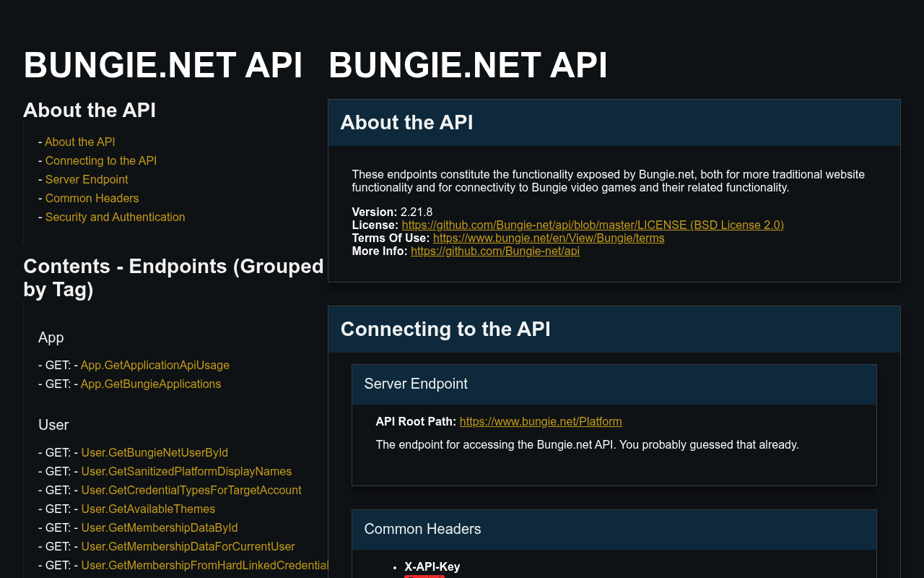
Task: Select the App tag heading
Action: tap(51, 337)
